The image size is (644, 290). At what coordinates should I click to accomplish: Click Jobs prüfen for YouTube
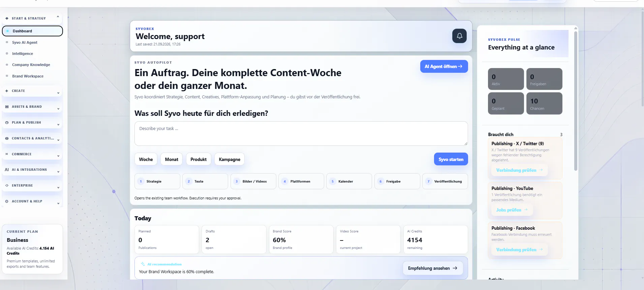pos(512,210)
